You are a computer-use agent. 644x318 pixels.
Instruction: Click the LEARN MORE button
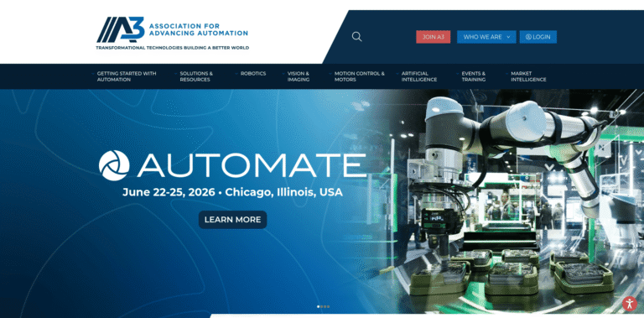click(x=232, y=220)
